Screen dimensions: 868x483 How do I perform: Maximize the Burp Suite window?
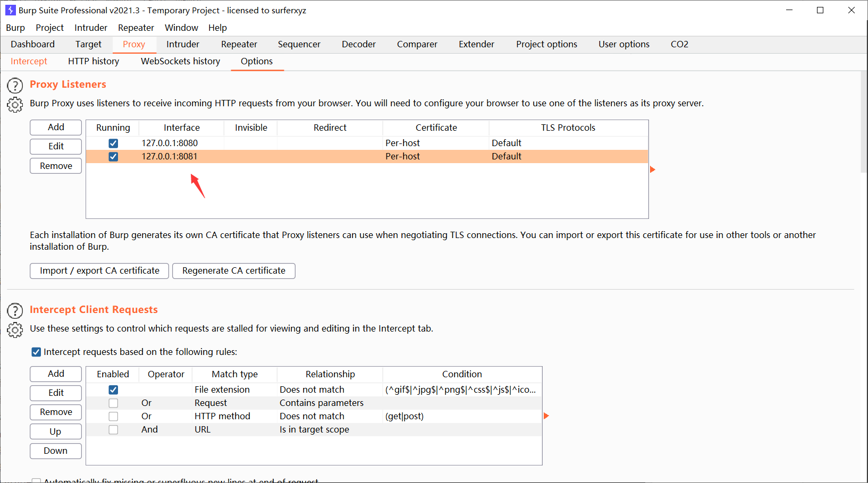[x=820, y=10]
